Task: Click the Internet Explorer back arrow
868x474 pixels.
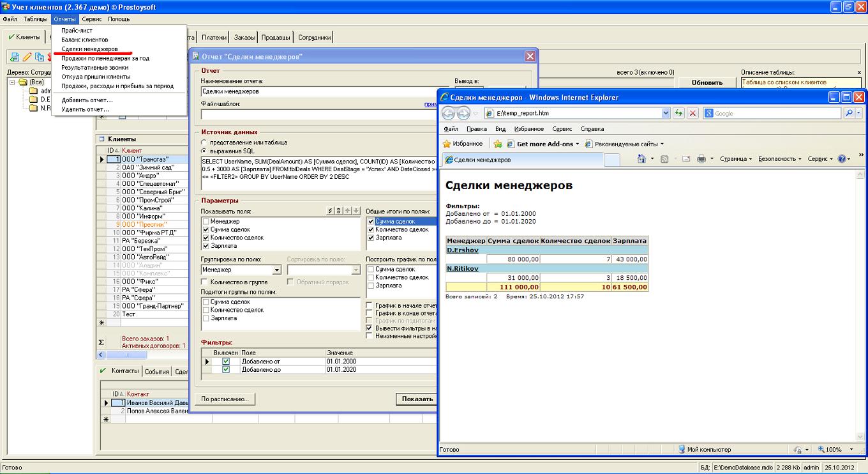Action: (x=448, y=113)
